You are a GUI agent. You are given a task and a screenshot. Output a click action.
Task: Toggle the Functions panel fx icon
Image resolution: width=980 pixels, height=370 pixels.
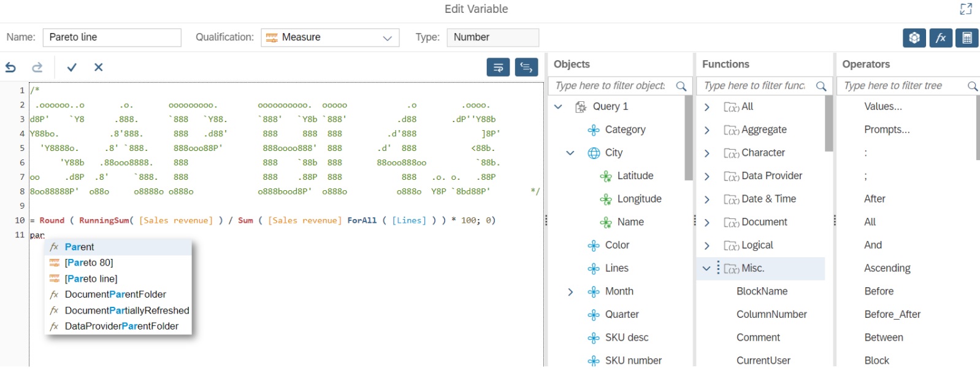click(940, 38)
